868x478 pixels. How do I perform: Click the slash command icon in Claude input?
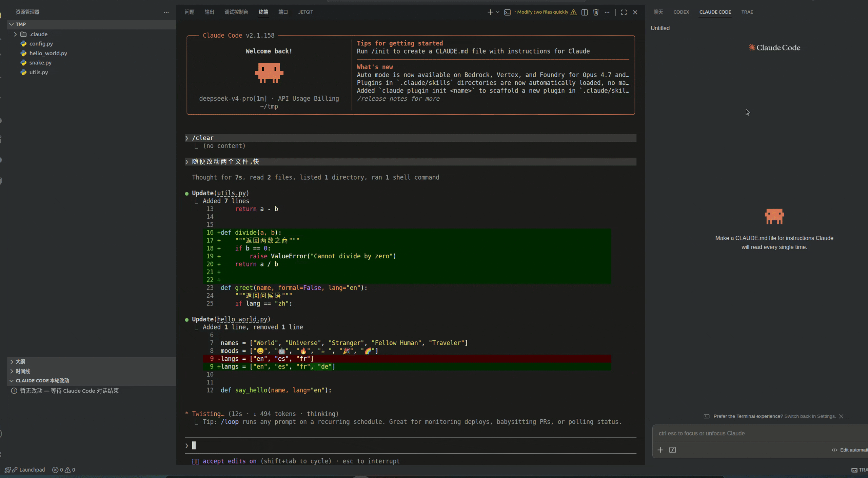click(672, 450)
